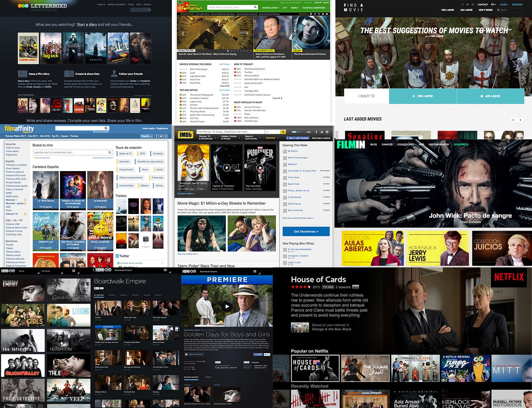Rate House of Cards using the Netflix stars
This screenshot has height=408, width=532.
coord(300,287)
